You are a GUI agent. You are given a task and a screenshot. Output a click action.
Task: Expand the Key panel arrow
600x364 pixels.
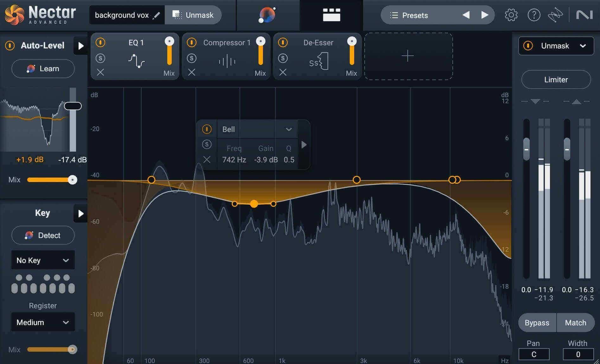(x=81, y=213)
